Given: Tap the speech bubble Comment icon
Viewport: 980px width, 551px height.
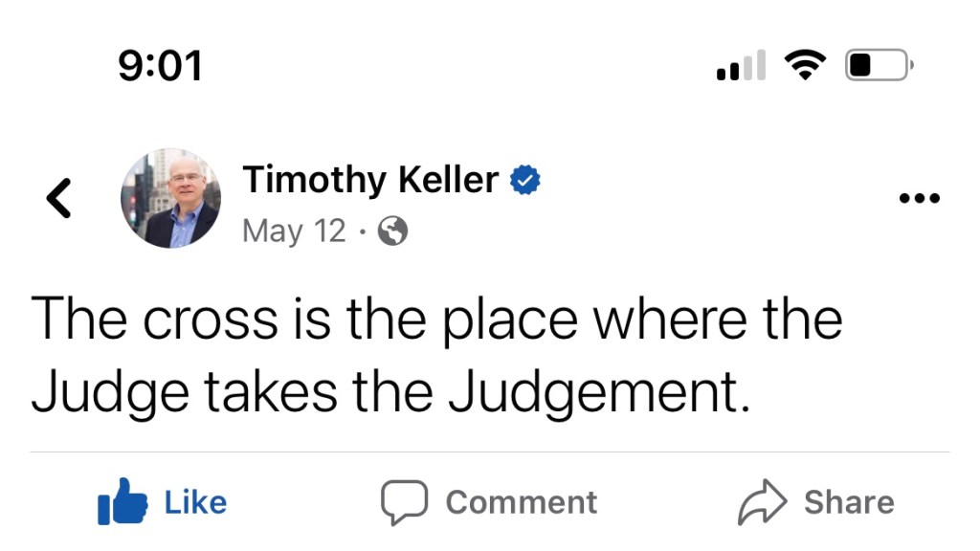Looking at the screenshot, I should 403,503.
